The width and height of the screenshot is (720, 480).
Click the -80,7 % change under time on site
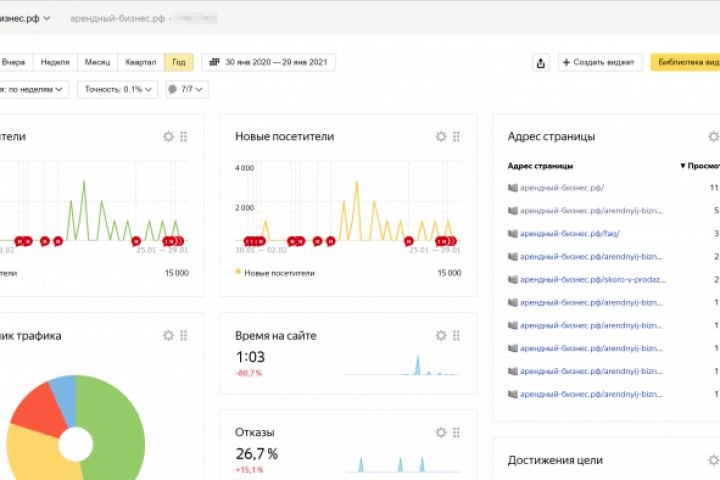pyautogui.click(x=248, y=373)
